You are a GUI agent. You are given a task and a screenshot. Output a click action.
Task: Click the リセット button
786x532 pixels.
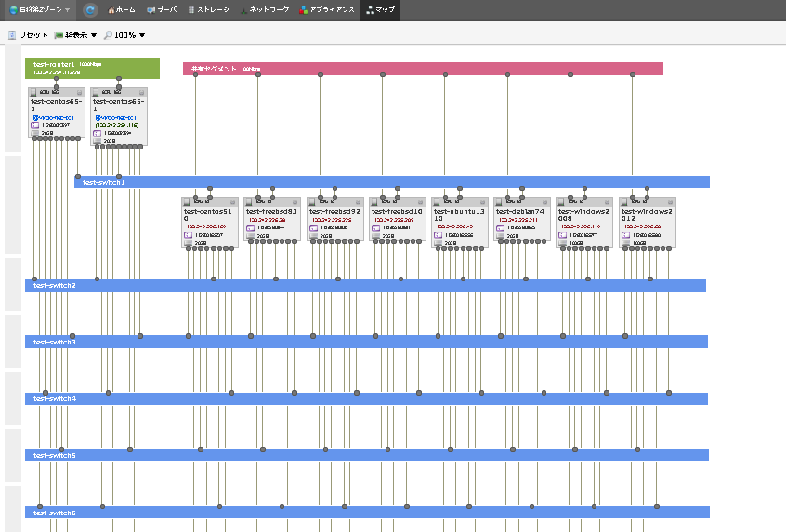click(x=28, y=35)
